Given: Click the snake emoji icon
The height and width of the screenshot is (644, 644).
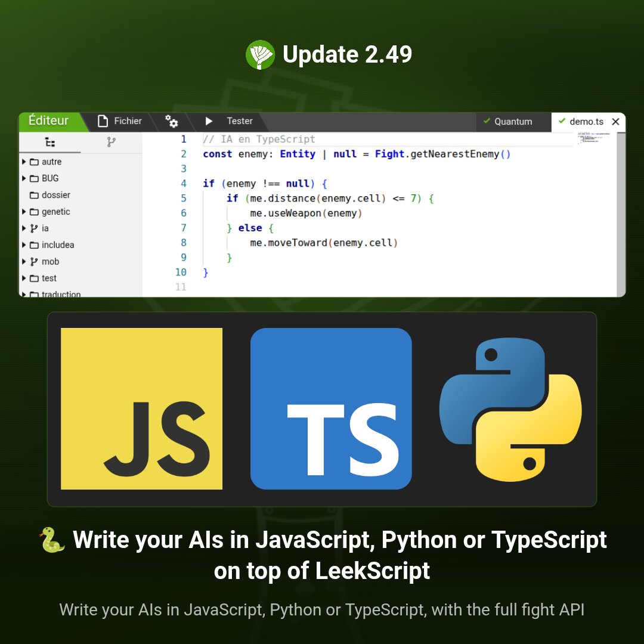Looking at the screenshot, I should click(x=52, y=540).
